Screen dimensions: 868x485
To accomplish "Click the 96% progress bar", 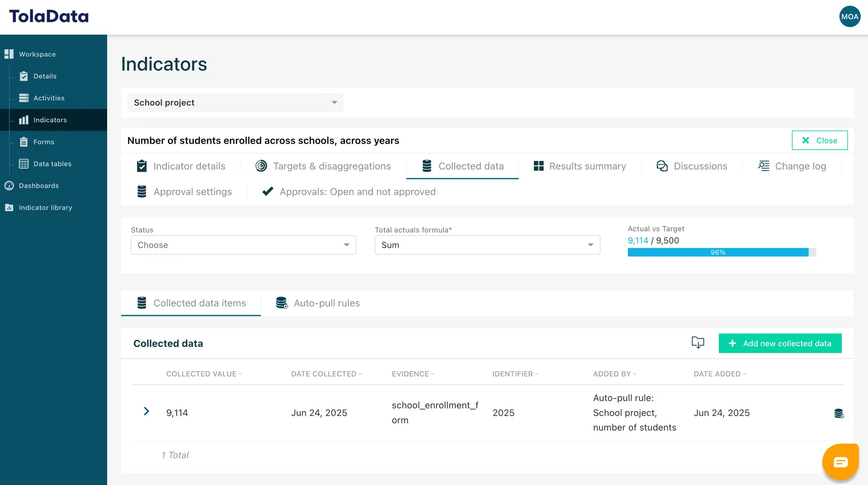I will tap(719, 252).
